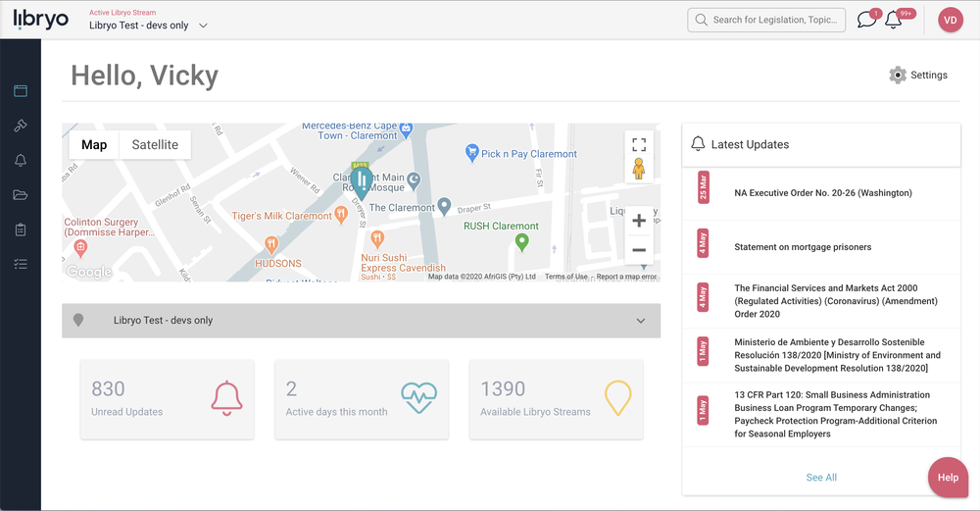Screen dimensions: 980x511
Task: Click the Mercedes-Benz Cape Town Claremont marker
Action: [x=406, y=130]
